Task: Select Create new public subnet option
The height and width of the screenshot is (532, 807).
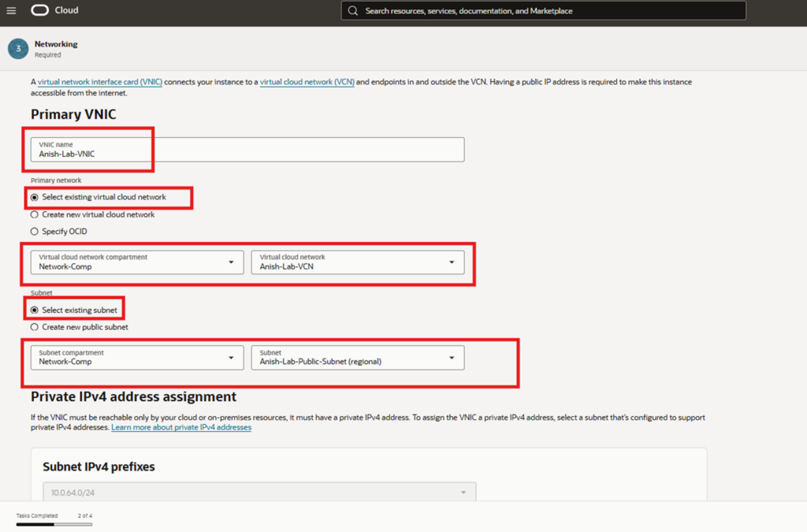Action: (x=35, y=327)
